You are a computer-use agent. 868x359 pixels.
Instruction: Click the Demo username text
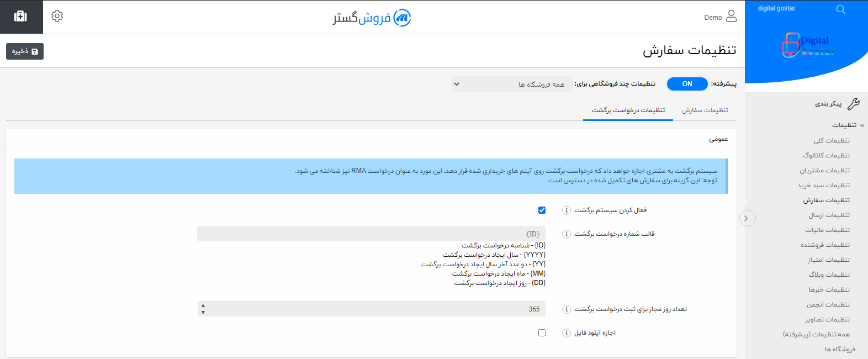click(x=713, y=18)
